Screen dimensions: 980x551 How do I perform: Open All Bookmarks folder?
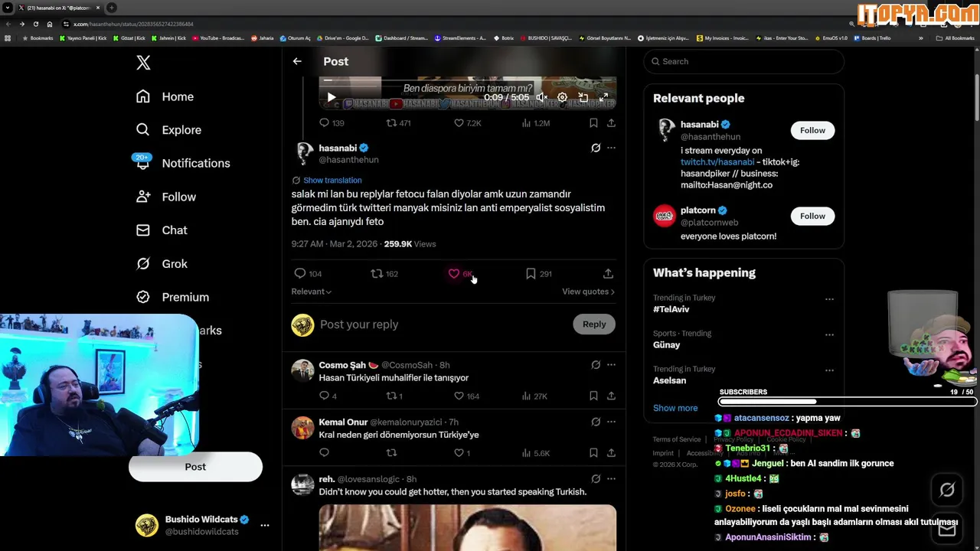(x=955, y=37)
